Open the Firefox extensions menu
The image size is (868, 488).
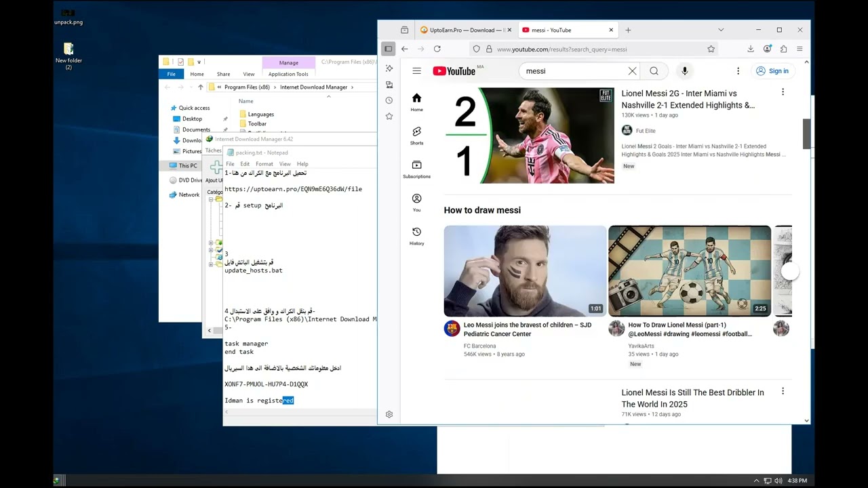click(783, 49)
